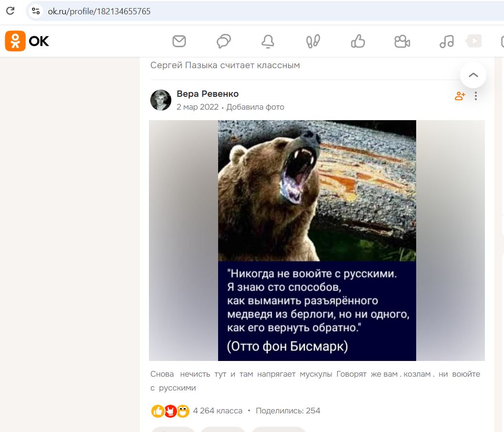The image size is (504, 432).
Task: Open Notifications bell icon
Action: 268,41
